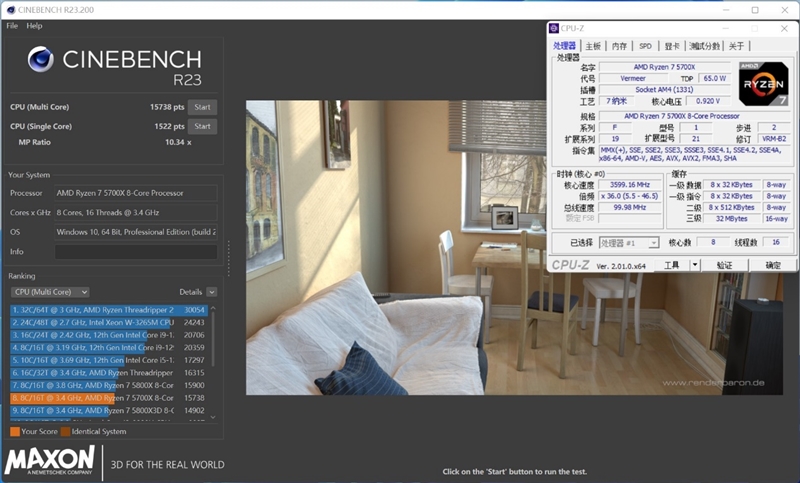
Task: Select highlighted row 8 Ryzen 7 5700X
Action: [109, 398]
